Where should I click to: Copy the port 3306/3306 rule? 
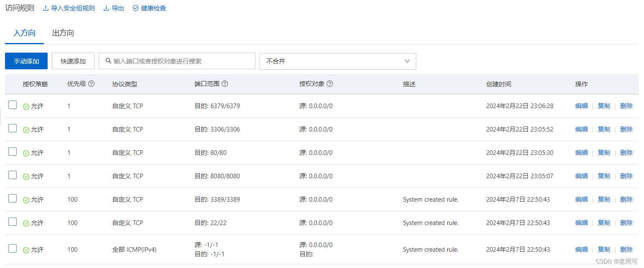click(x=604, y=129)
